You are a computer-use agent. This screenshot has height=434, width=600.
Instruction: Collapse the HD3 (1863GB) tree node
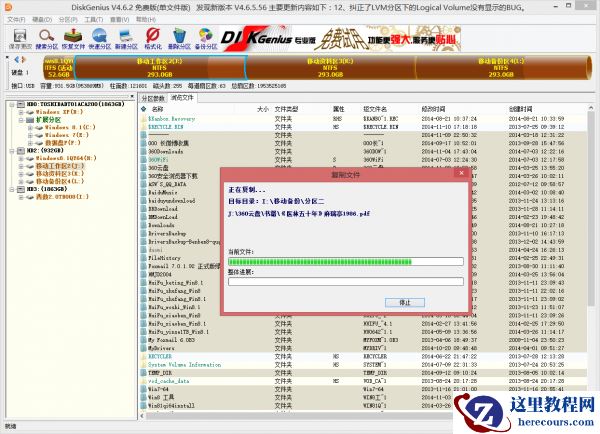12,189
